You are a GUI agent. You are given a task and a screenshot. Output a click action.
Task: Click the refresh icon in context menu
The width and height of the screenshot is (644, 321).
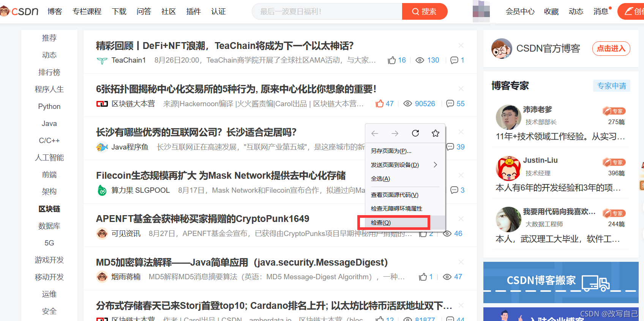(x=415, y=133)
